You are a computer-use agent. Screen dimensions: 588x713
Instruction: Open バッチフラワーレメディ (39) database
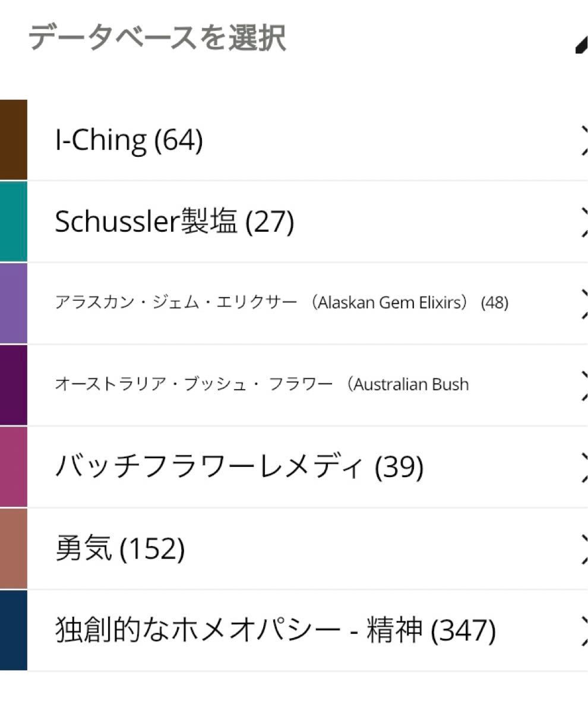pyautogui.click(x=239, y=467)
